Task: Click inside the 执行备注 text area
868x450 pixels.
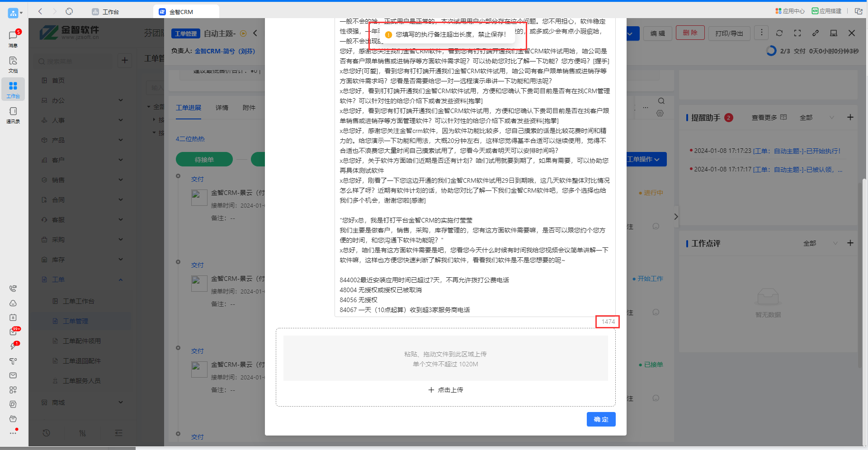Action: 475,167
